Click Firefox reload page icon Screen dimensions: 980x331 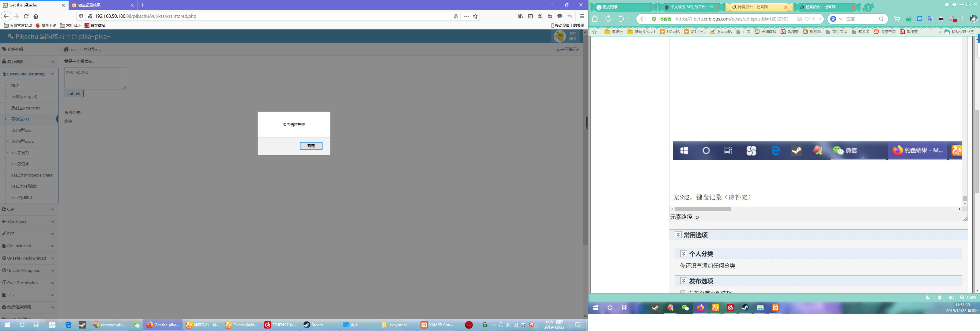26,16
